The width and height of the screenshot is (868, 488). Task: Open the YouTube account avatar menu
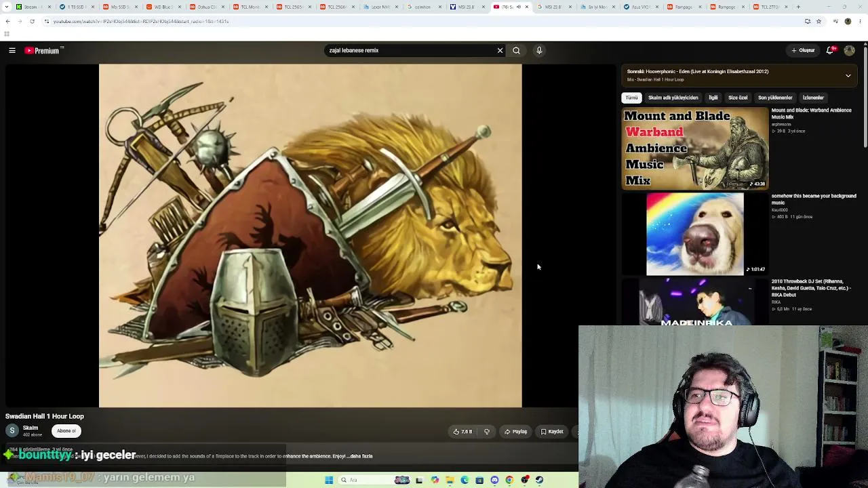(x=849, y=50)
